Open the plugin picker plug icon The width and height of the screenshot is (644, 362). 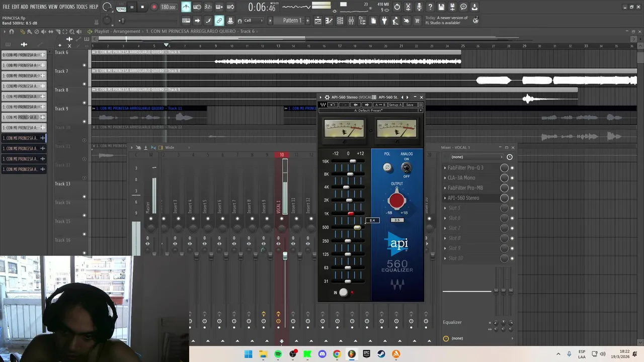pos(384,21)
